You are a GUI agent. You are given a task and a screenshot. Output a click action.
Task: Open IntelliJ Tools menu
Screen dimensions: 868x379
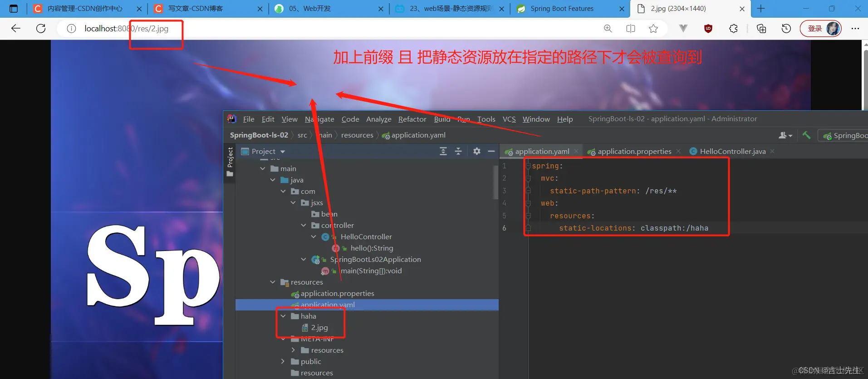(486, 119)
